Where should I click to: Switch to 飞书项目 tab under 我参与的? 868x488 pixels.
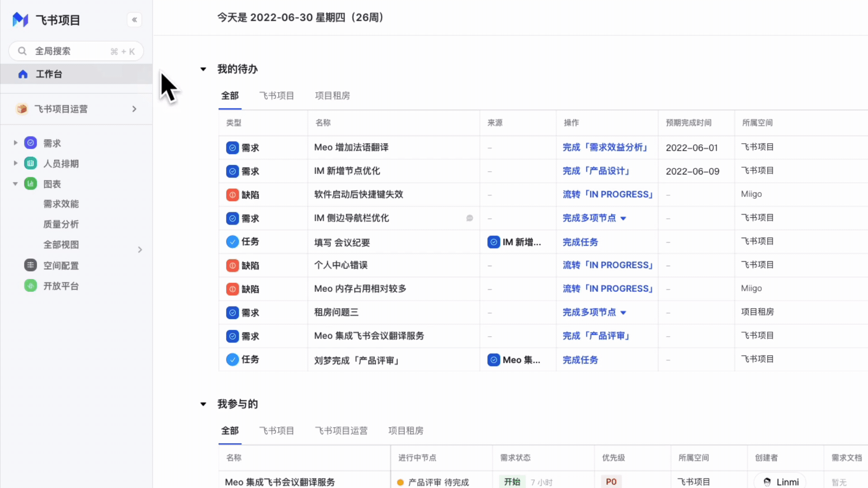(x=277, y=431)
